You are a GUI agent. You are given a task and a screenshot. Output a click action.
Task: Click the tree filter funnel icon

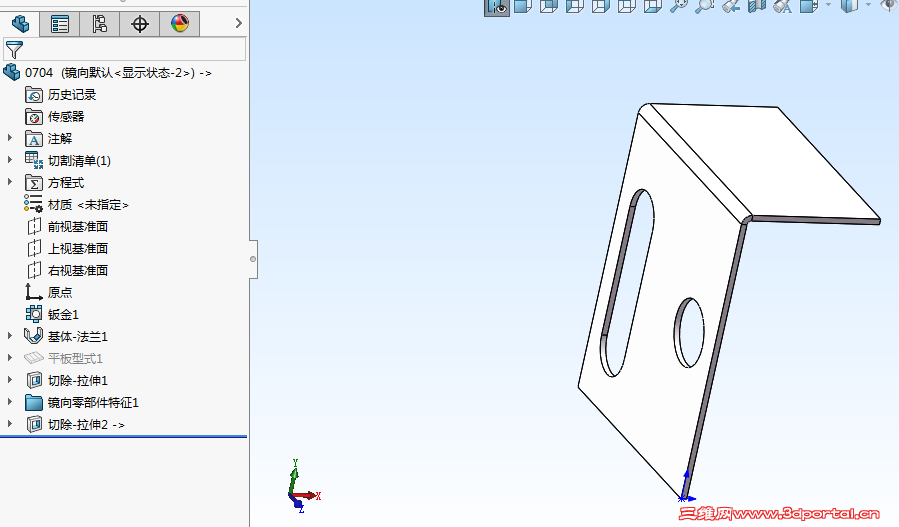pos(14,50)
